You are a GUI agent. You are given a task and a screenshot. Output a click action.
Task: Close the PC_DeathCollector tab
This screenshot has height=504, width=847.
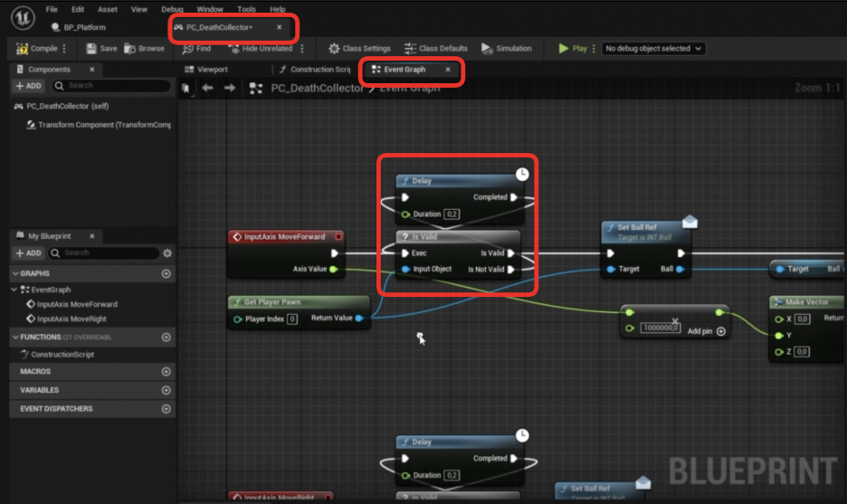click(x=280, y=27)
